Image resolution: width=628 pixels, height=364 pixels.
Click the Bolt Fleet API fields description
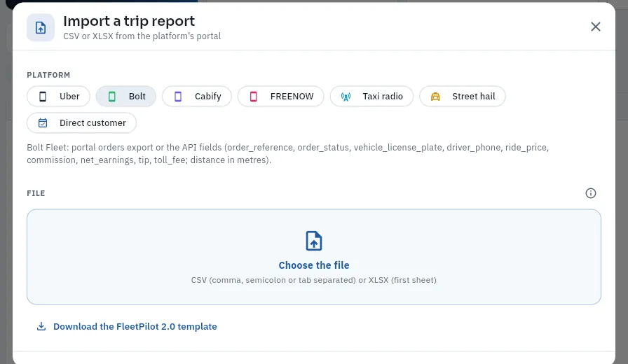tap(287, 153)
